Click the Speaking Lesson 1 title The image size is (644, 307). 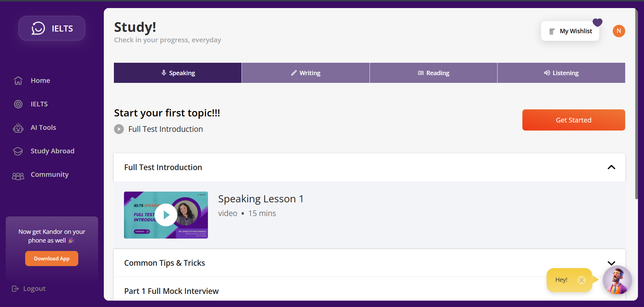[261, 199]
